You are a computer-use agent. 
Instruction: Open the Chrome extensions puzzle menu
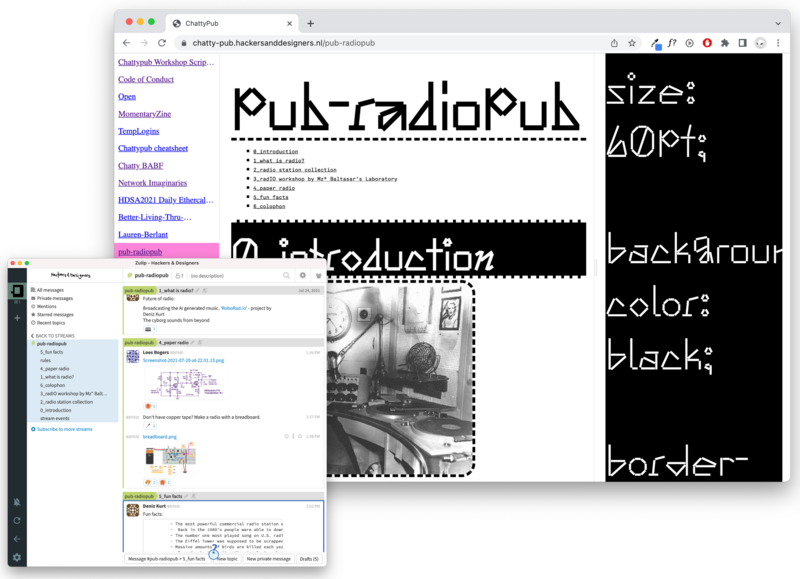(724, 43)
